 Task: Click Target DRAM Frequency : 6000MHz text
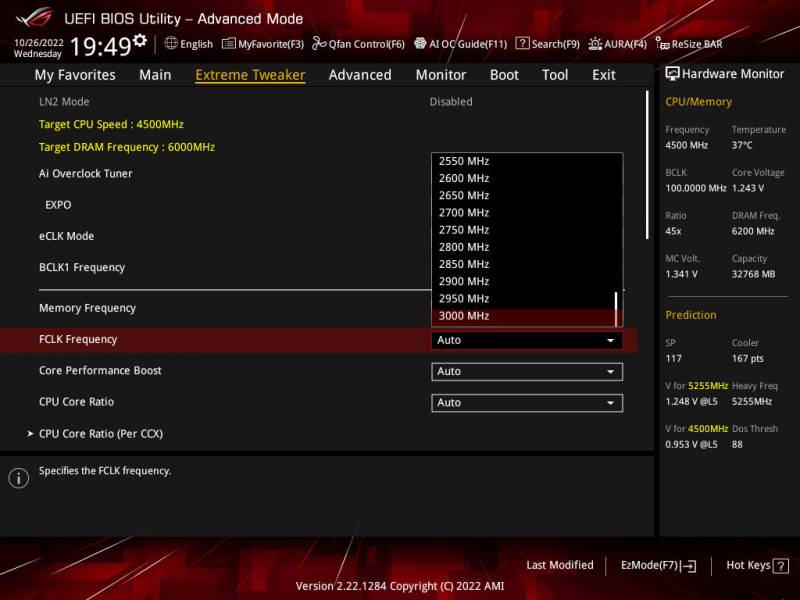click(127, 147)
